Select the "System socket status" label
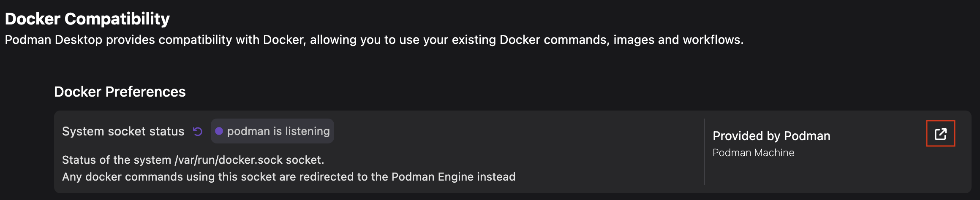 123,131
